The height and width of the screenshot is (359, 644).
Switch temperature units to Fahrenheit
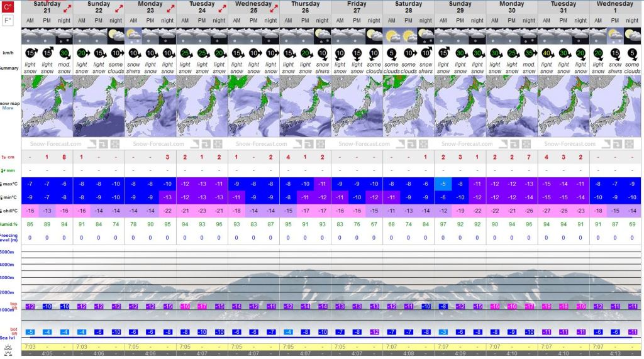8,21
